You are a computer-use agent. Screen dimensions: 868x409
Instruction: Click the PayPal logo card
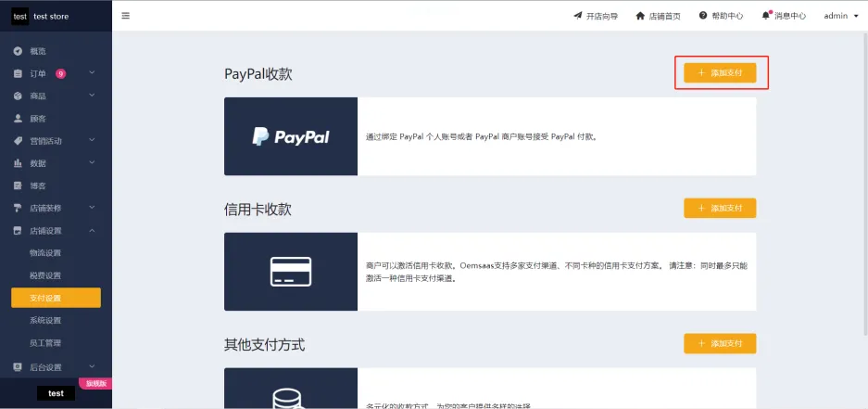tap(291, 136)
